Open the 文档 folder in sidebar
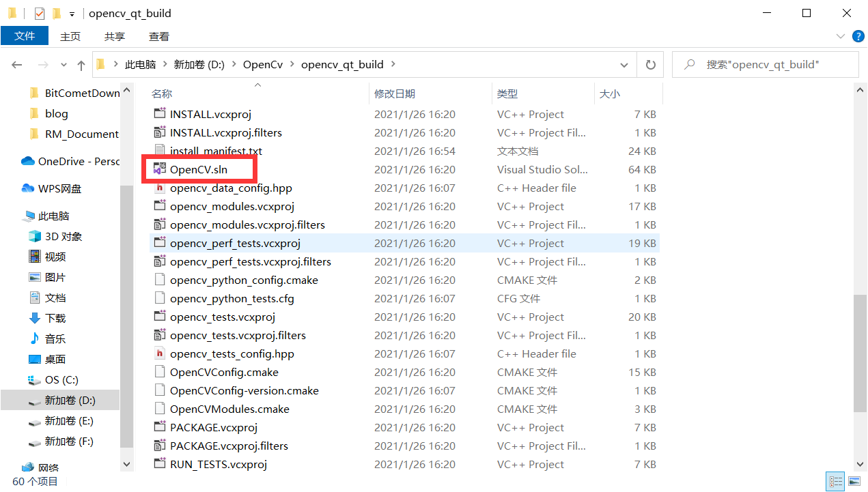 (x=47, y=298)
